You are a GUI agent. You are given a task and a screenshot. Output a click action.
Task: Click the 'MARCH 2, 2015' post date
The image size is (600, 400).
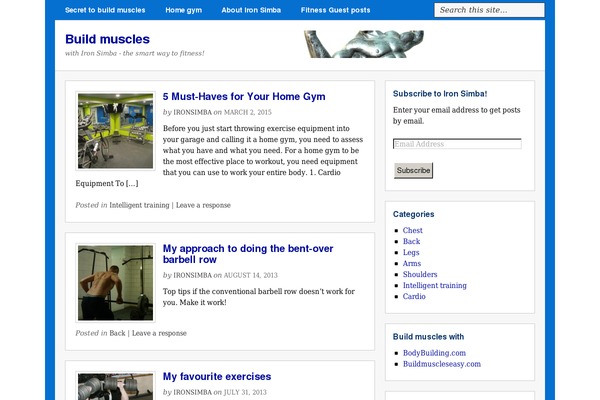[247, 112]
